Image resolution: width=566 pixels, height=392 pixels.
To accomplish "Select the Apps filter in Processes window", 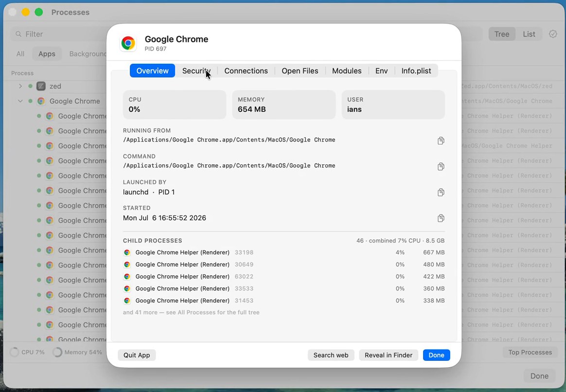I will [47, 54].
